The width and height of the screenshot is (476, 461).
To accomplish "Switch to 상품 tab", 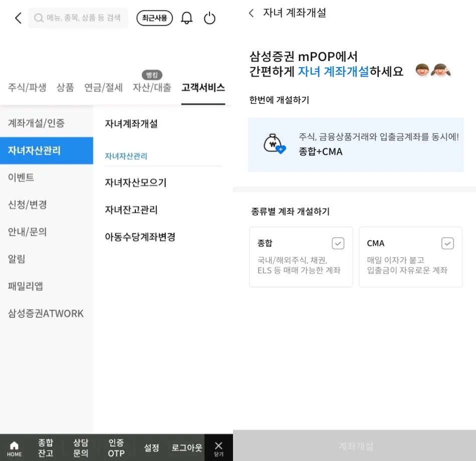I will [65, 88].
